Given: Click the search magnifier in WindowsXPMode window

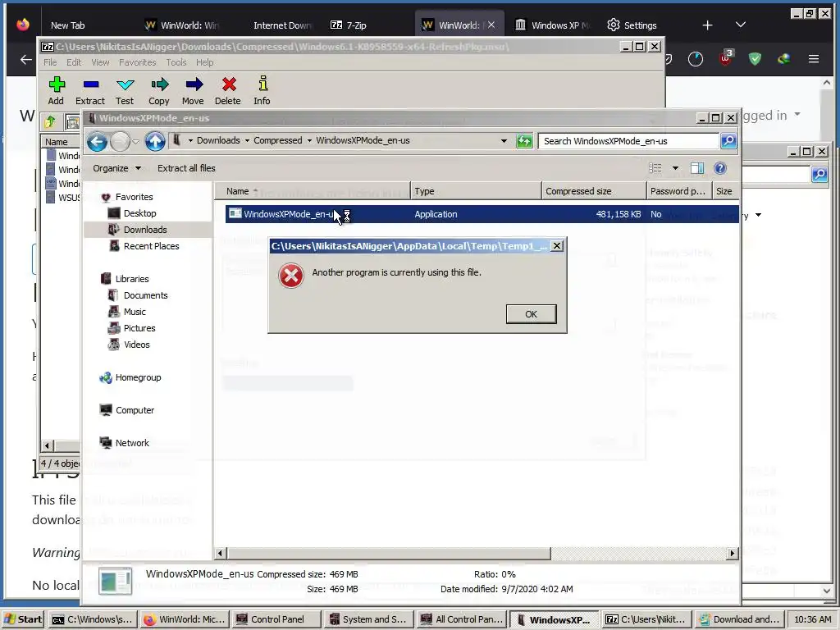Looking at the screenshot, I should [x=728, y=141].
